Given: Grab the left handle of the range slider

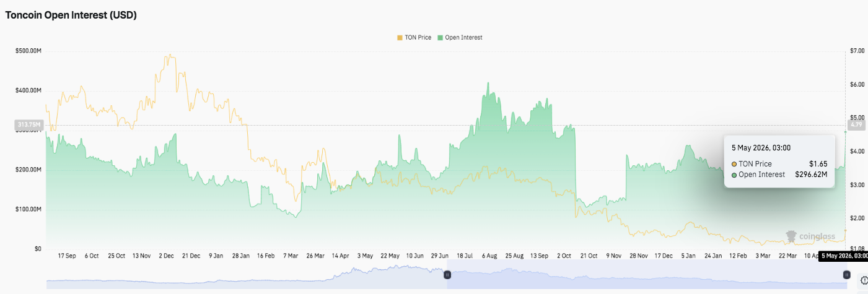Looking at the screenshot, I should tap(447, 275).
